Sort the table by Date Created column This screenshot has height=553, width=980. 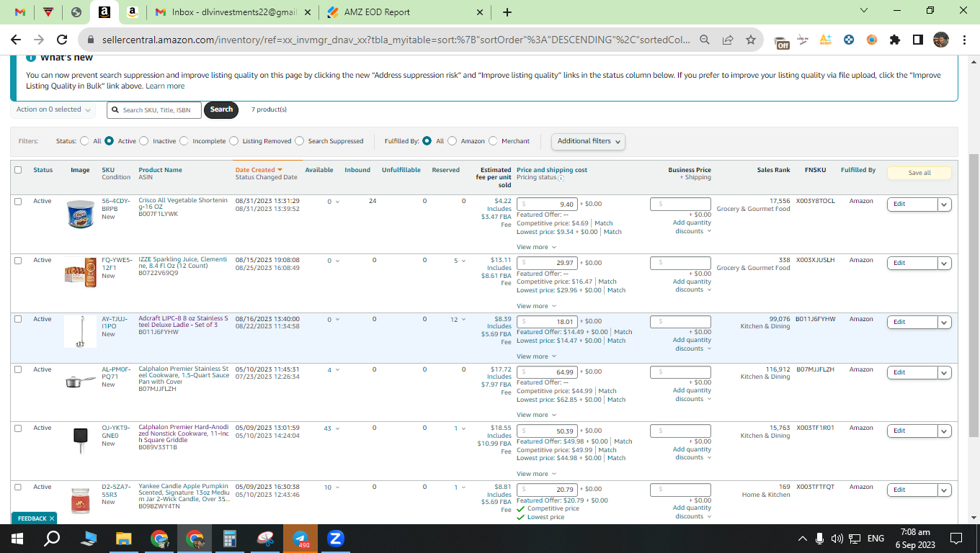click(x=259, y=170)
